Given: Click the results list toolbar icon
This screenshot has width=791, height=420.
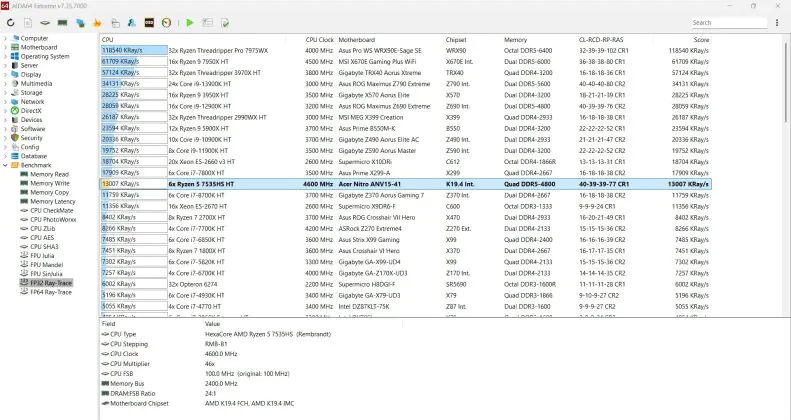Looking at the screenshot, I should coord(207,23).
